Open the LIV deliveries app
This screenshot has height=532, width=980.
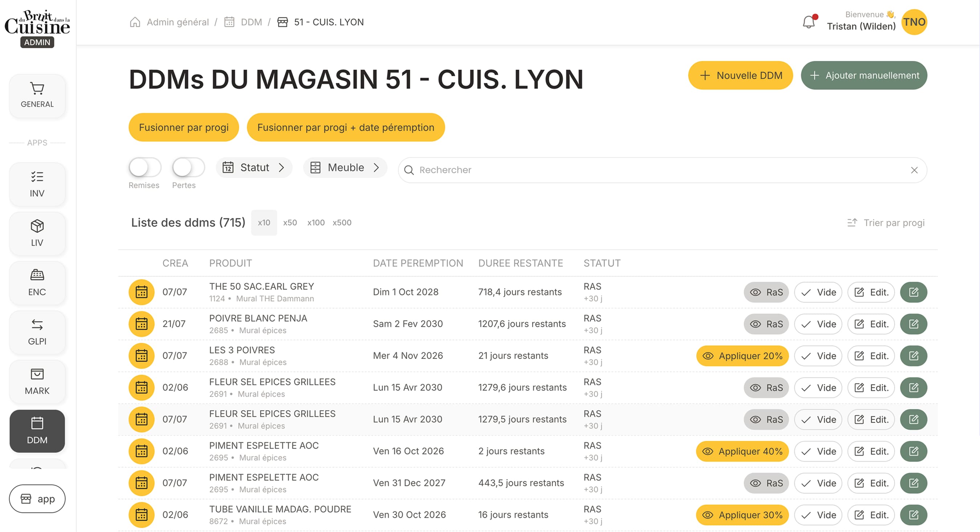tap(37, 234)
